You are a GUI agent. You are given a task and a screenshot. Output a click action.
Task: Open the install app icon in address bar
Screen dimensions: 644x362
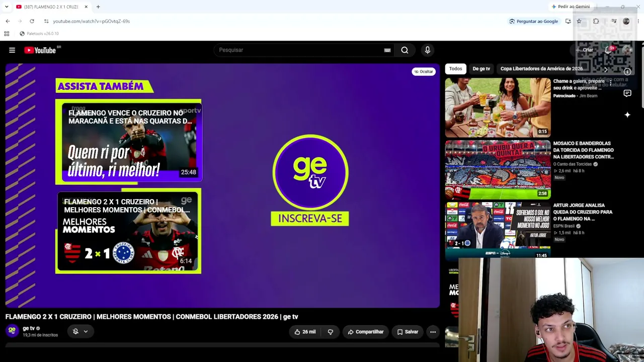568,21
